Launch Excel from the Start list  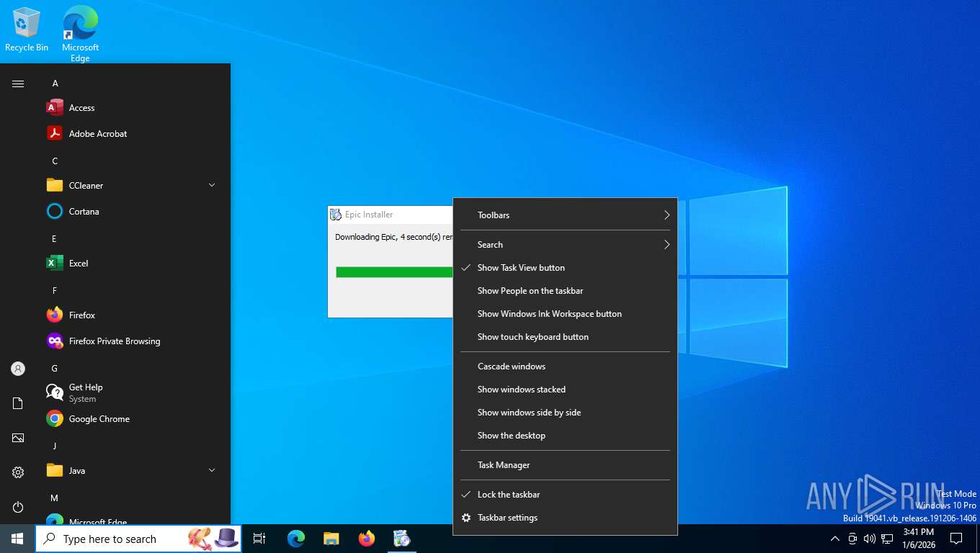click(x=133, y=264)
